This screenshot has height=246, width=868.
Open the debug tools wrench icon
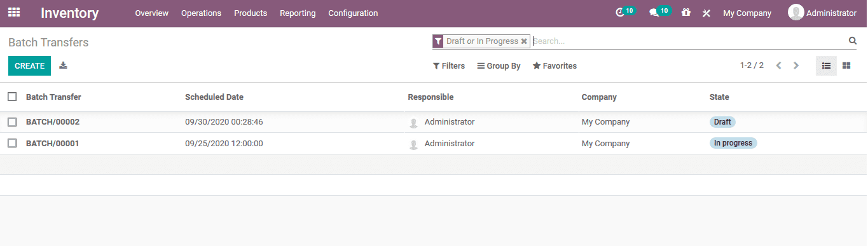click(x=706, y=13)
